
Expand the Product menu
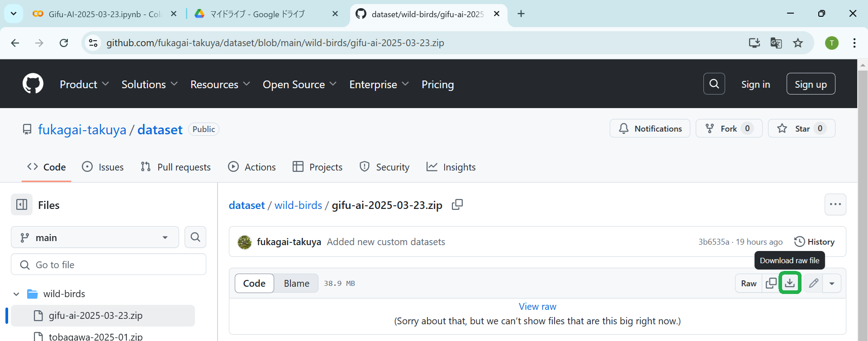[x=84, y=84]
